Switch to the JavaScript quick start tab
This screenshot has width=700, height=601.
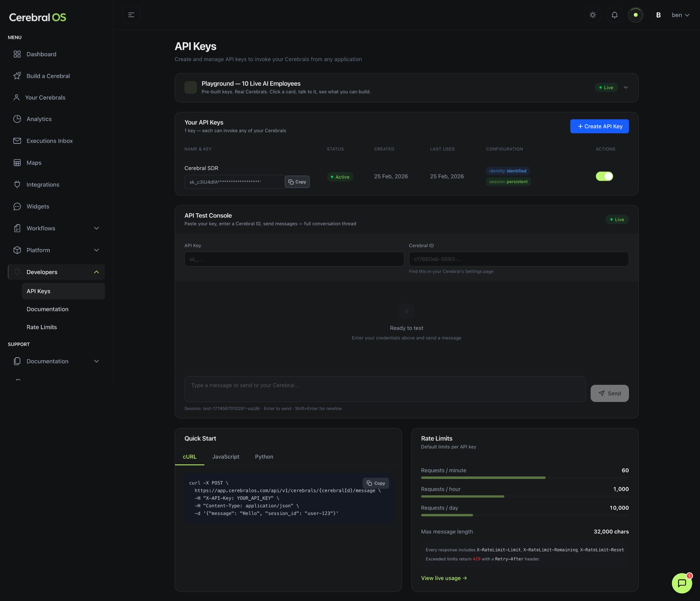(225, 457)
